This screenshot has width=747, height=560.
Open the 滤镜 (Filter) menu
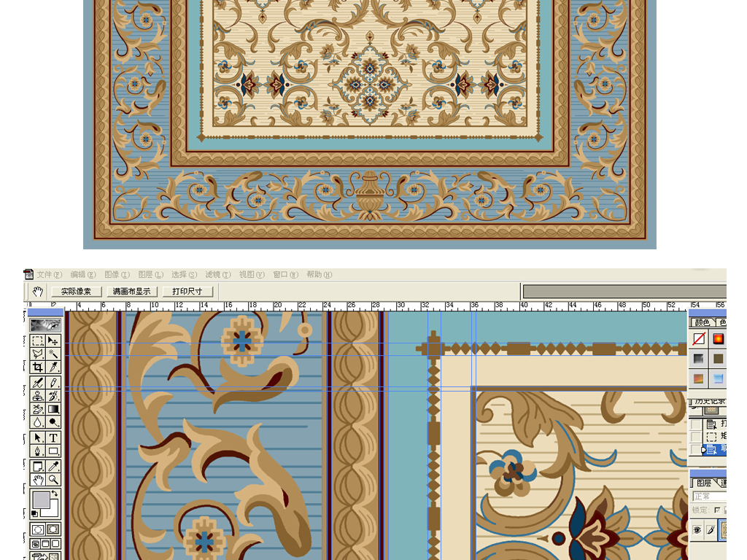coord(217,275)
